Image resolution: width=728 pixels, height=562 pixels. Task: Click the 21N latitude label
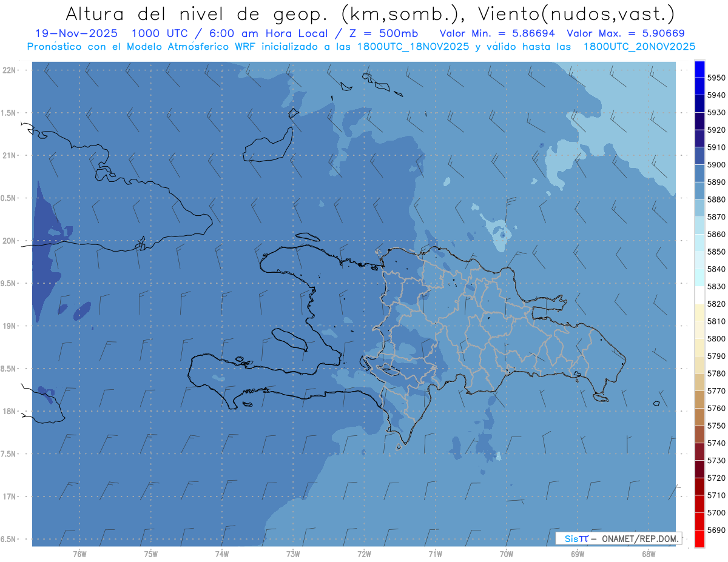[x=10, y=156]
